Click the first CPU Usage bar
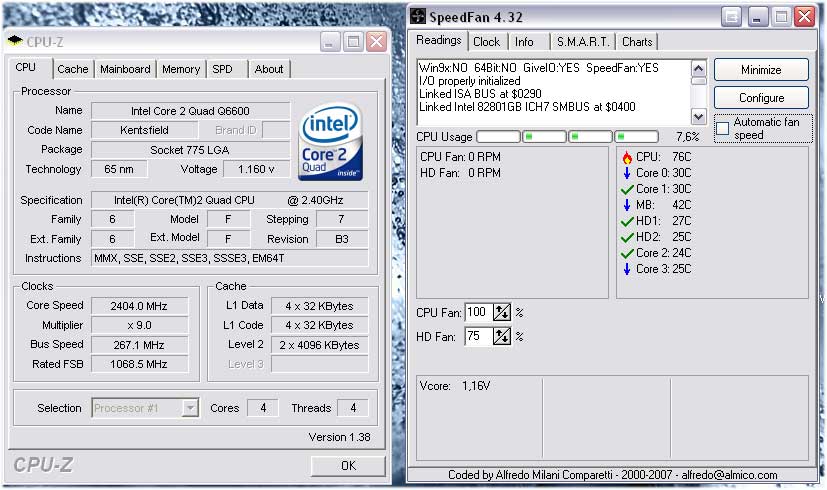The height and width of the screenshot is (490, 827). click(498, 137)
